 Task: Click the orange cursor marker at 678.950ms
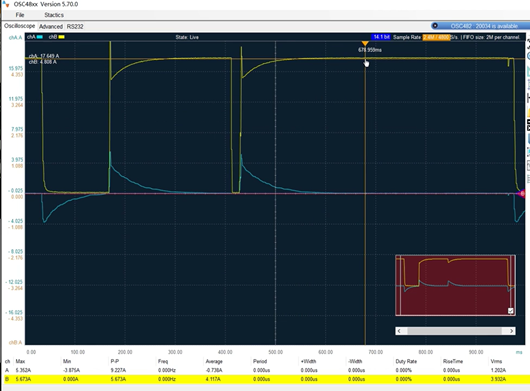pyautogui.click(x=365, y=44)
